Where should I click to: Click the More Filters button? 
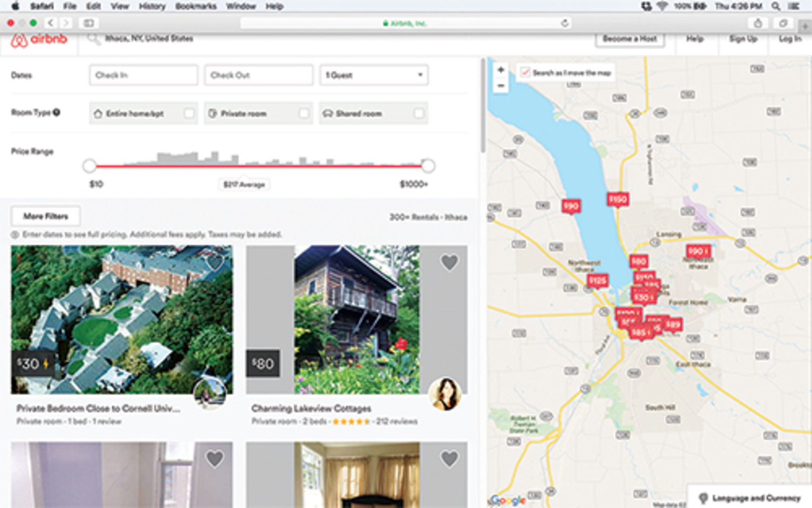[45, 216]
